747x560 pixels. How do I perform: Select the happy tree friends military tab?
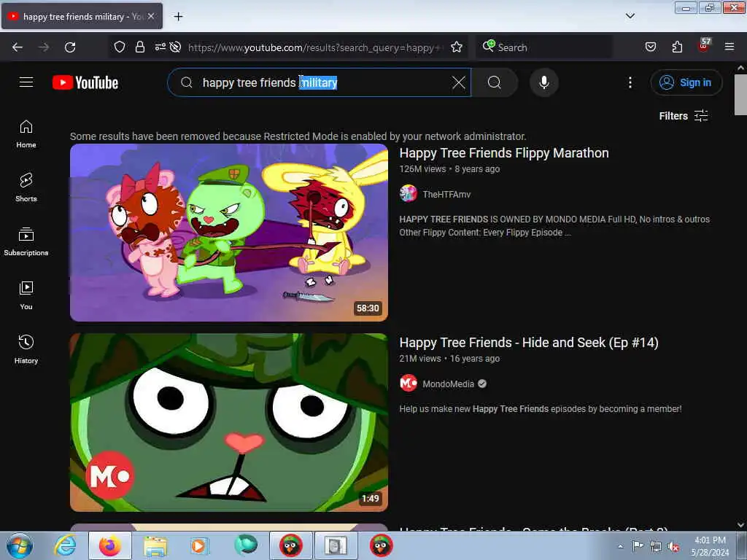click(82, 16)
